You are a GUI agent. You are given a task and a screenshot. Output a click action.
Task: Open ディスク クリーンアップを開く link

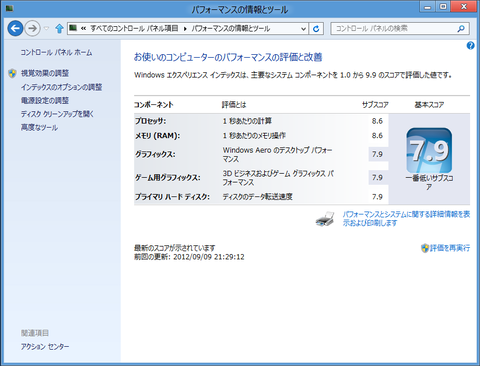[x=57, y=114]
